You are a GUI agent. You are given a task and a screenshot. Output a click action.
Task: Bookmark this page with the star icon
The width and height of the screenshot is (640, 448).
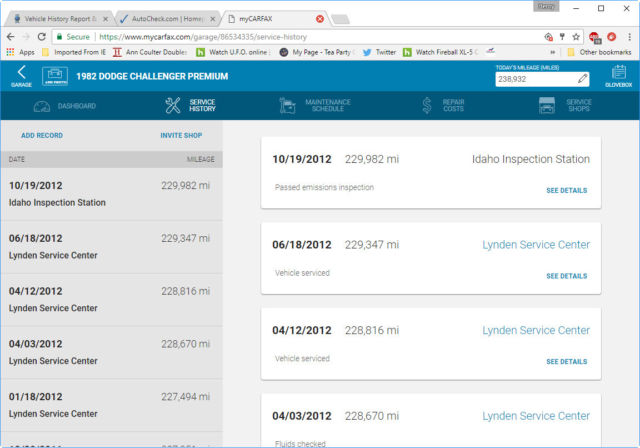pos(577,36)
